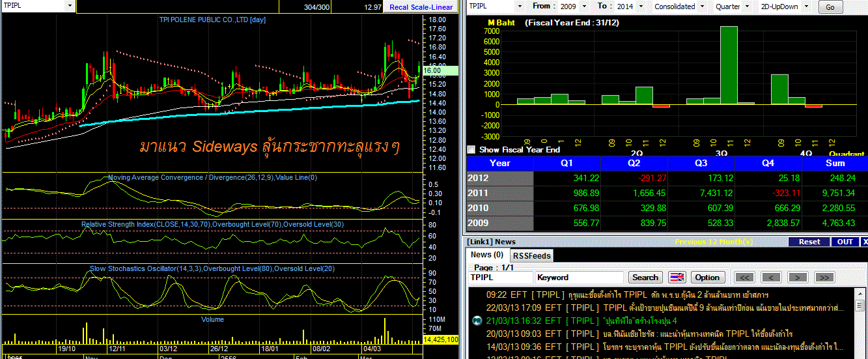Click the 304/300 counter in top bar
Screen dimensions: 868x359
[316, 7]
